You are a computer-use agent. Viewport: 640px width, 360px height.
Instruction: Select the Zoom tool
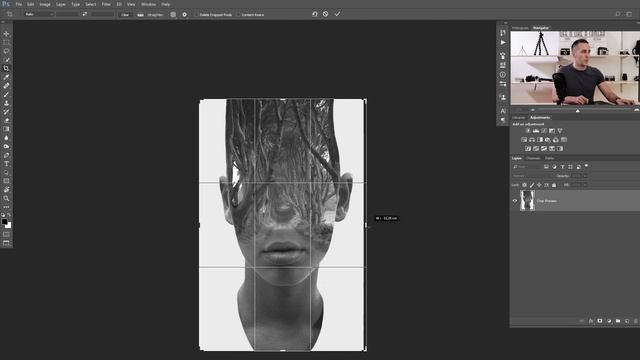pyautogui.click(x=6, y=198)
